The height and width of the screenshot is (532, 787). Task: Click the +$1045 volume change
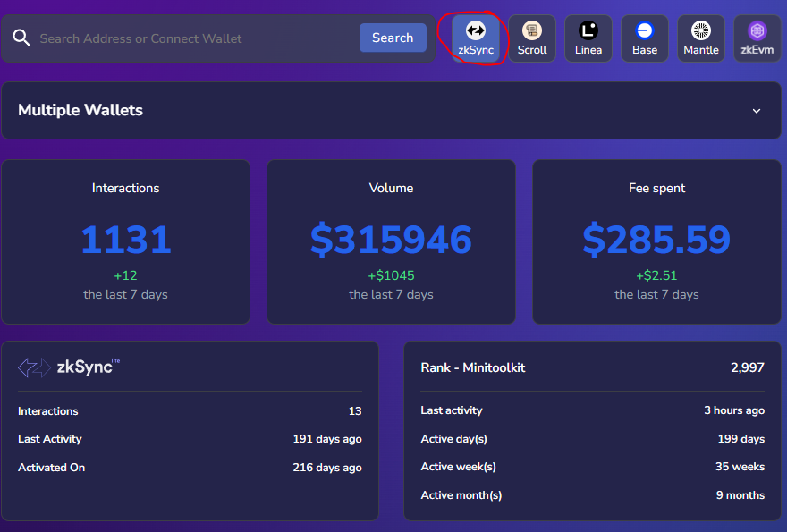(x=391, y=275)
